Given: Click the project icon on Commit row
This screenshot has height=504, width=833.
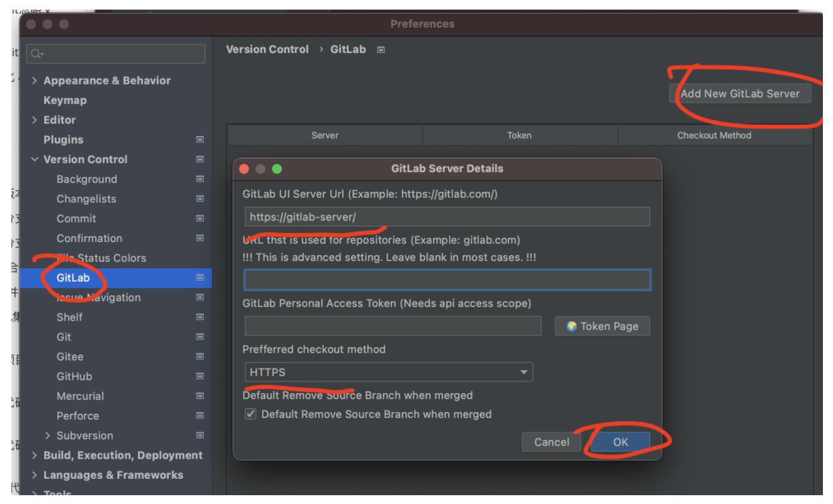Looking at the screenshot, I should (200, 219).
